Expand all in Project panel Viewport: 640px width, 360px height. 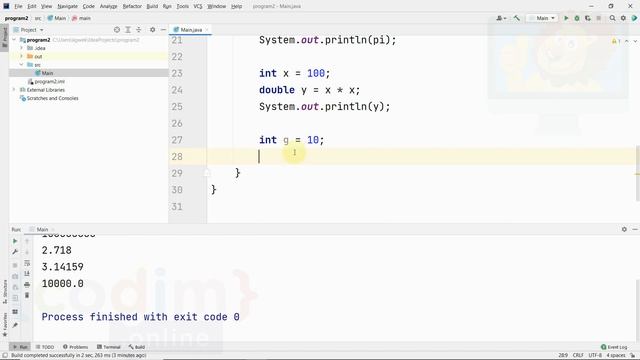[x=128, y=30]
